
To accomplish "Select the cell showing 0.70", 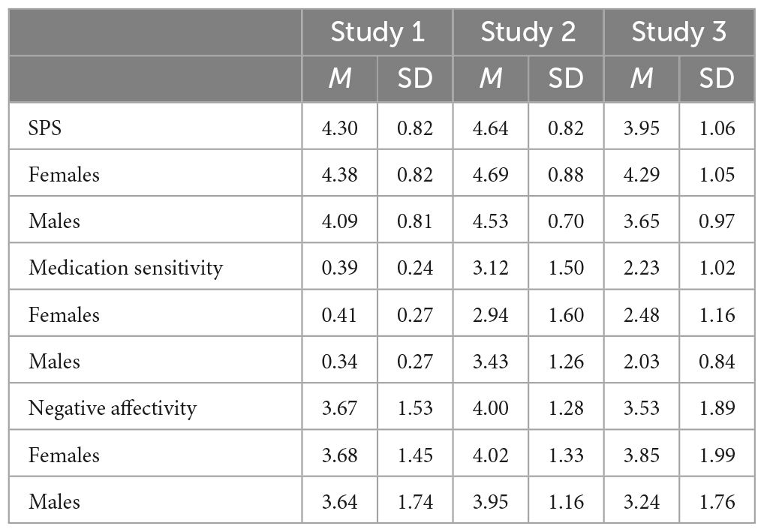I will tap(565, 221).
